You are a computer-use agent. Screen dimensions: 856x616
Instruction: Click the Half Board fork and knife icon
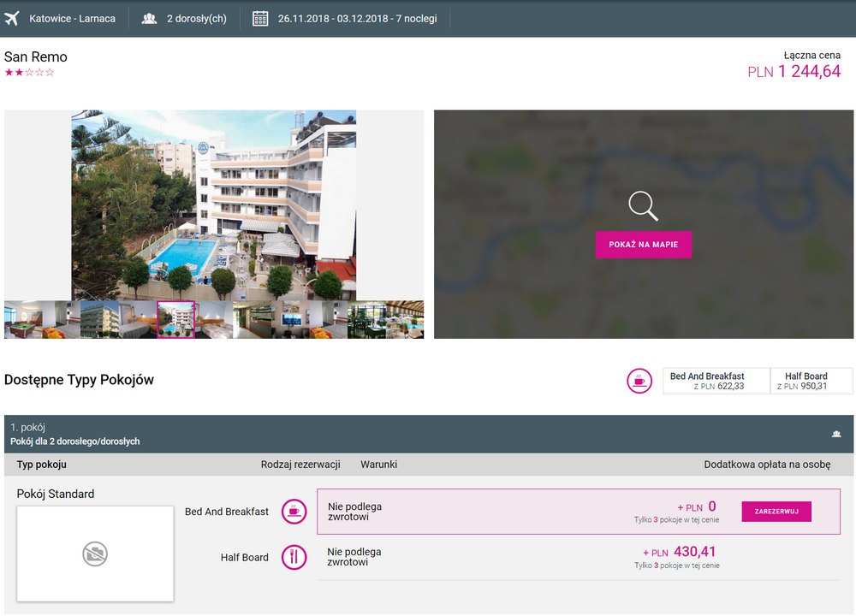coord(294,557)
